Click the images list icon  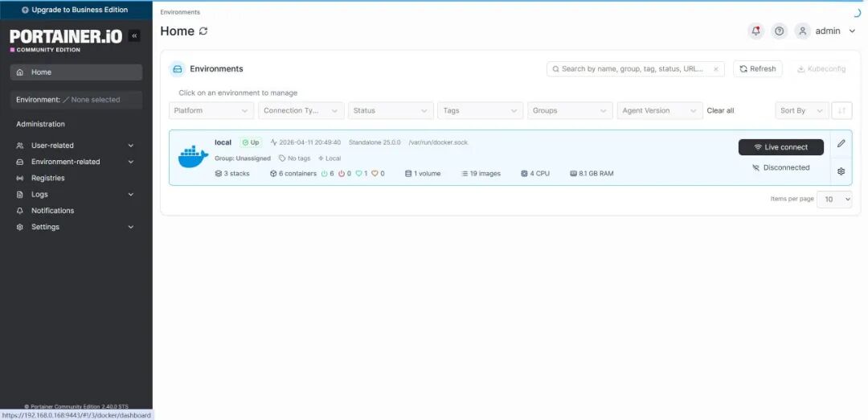pyautogui.click(x=465, y=174)
